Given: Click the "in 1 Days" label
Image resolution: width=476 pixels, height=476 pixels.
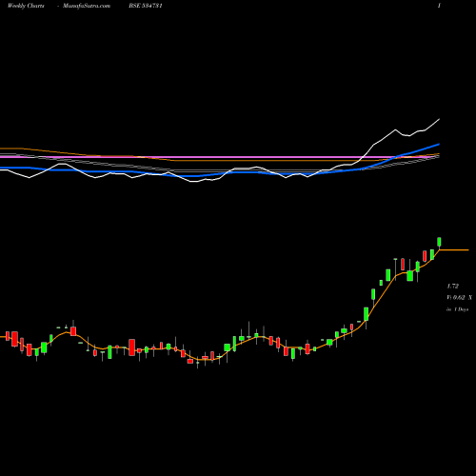Looking at the screenshot, I should click(458, 309).
